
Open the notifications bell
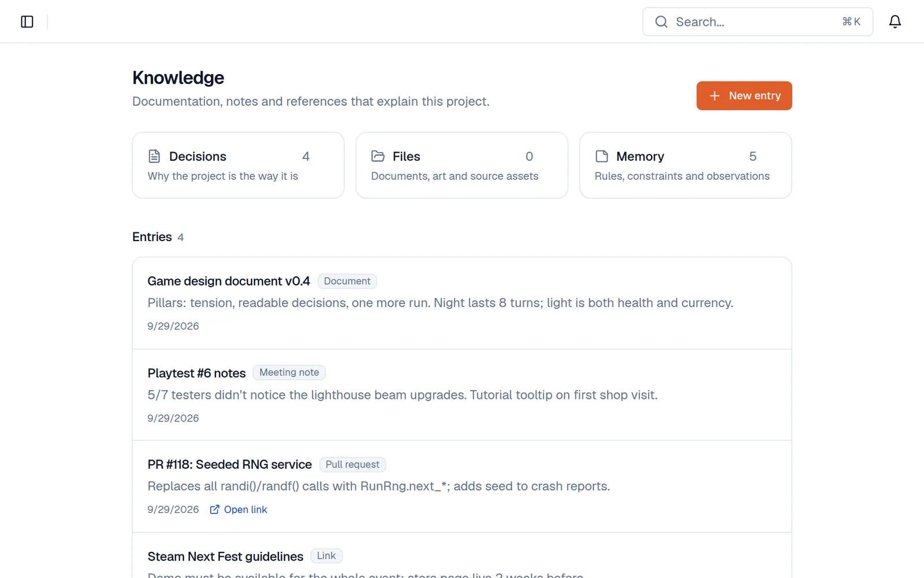[x=895, y=22]
